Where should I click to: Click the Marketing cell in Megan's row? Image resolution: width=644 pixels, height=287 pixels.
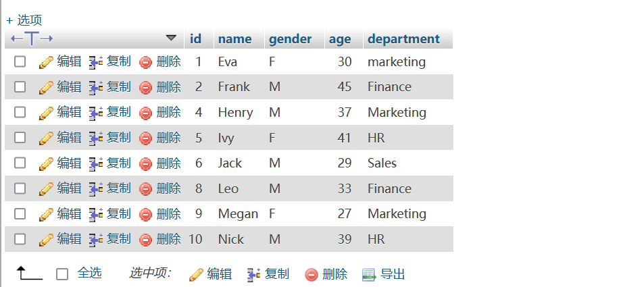(397, 213)
